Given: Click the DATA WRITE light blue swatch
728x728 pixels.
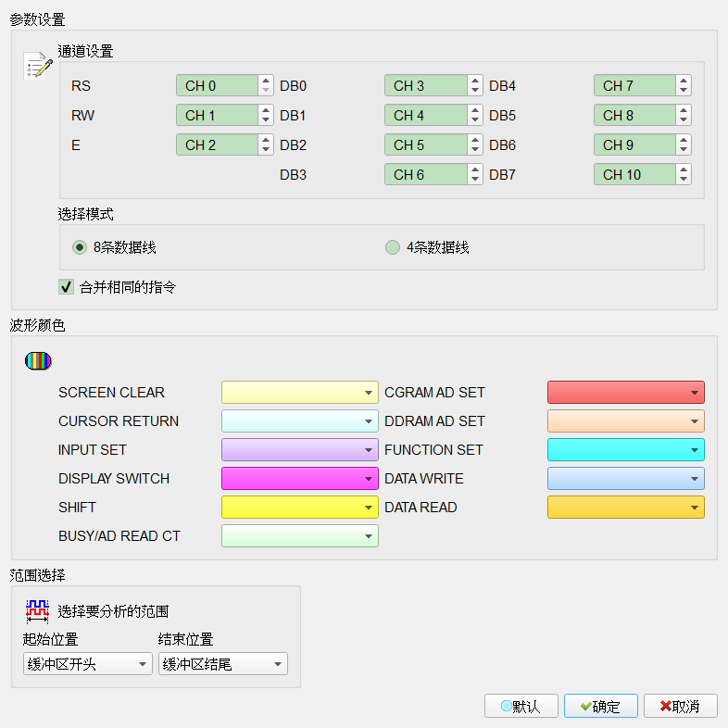Looking at the screenshot, I should (x=626, y=479).
